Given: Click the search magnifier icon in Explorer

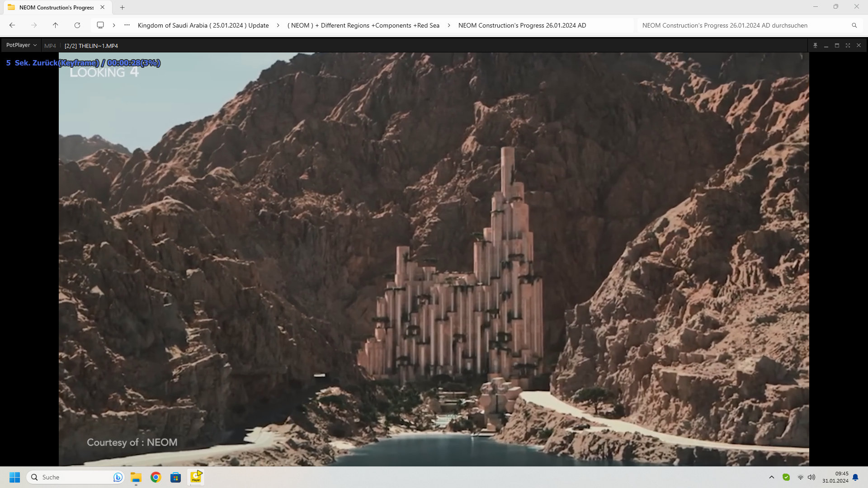Looking at the screenshot, I should click(854, 25).
